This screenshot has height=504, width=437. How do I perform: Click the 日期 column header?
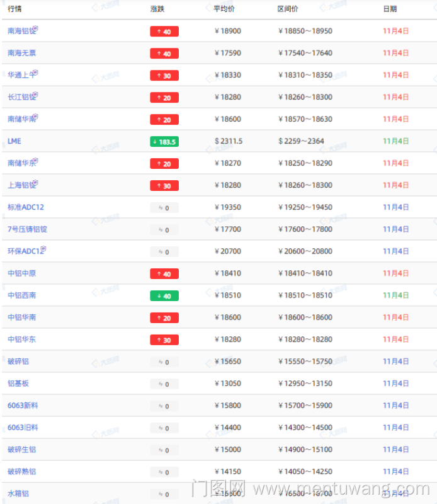point(390,9)
